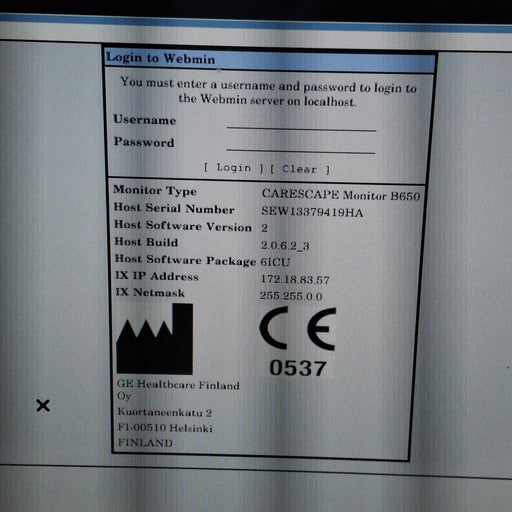Select the Login to Webmin title bar
Viewport: 512px width, 512px height.
click(270, 60)
